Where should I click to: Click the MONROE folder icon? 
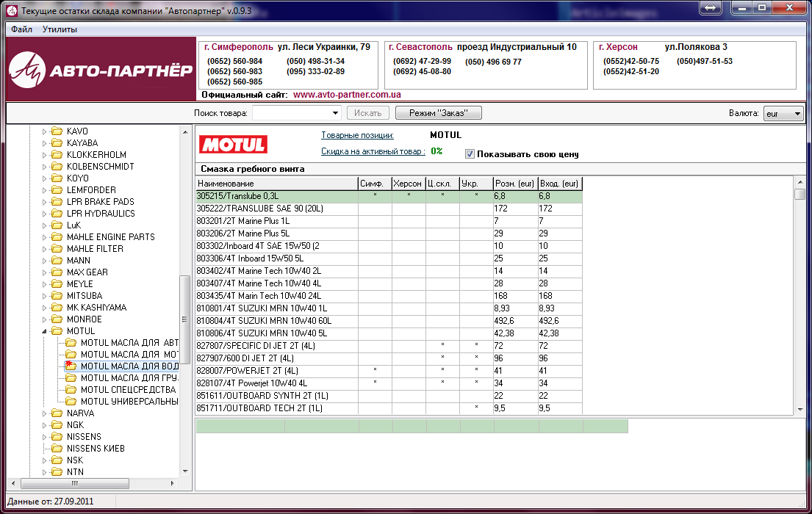pyautogui.click(x=57, y=319)
